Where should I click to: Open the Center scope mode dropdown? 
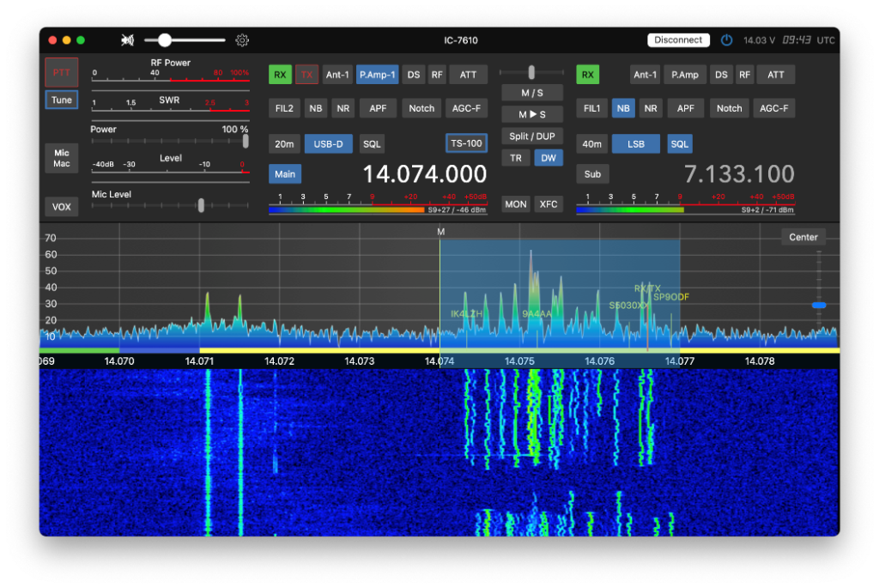tap(803, 237)
